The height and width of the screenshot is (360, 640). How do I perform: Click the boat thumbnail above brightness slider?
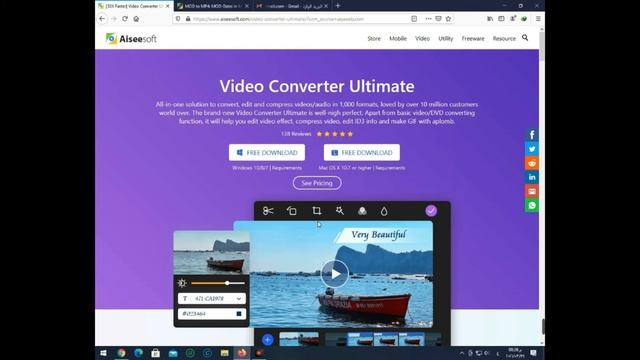[x=211, y=253]
